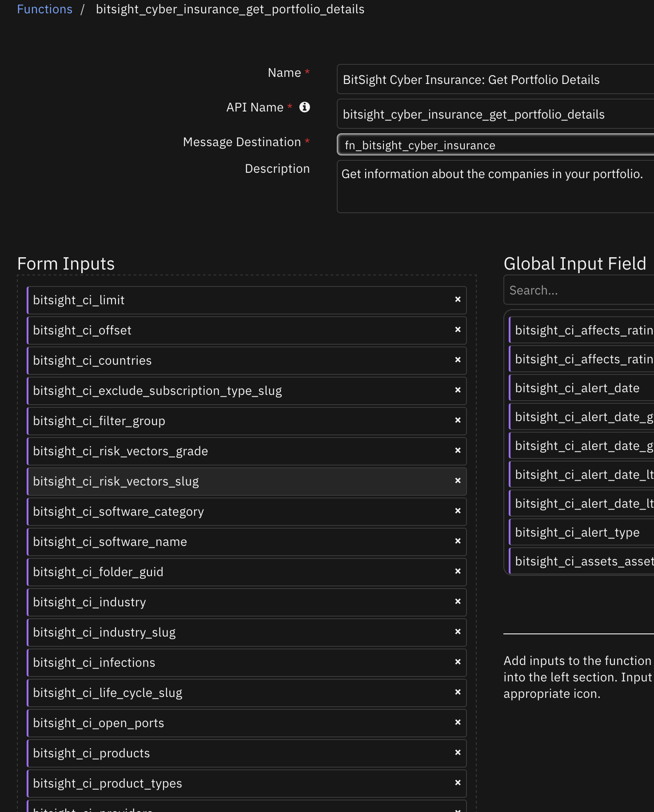Remove bitsight_ci_infections input
Viewport: 654px width, 812px height.
pyautogui.click(x=458, y=662)
